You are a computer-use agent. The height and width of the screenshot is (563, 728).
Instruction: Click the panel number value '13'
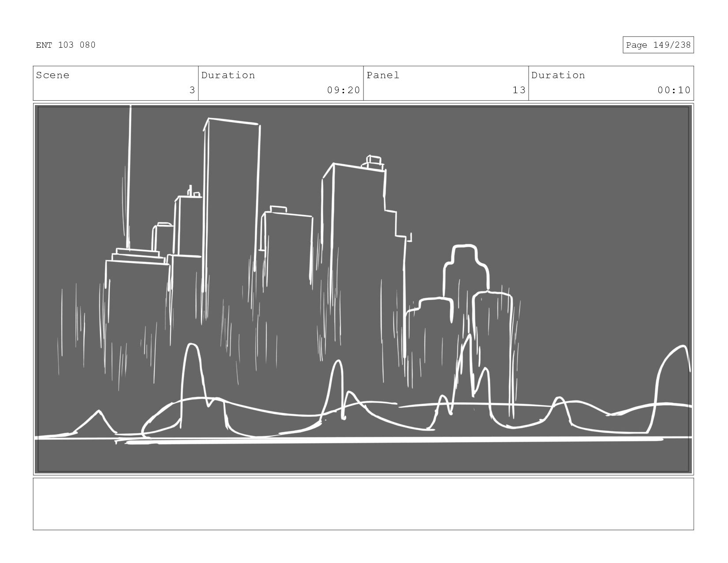point(519,90)
